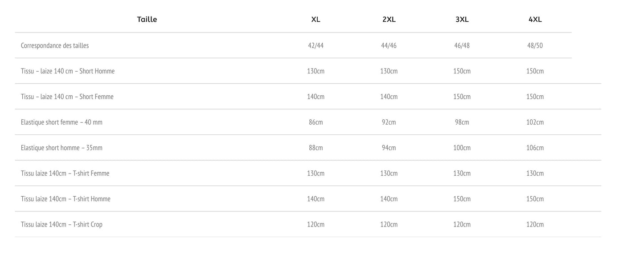Click the Taille column header
Screen dimensions: 644x259
click(x=147, y=20)
